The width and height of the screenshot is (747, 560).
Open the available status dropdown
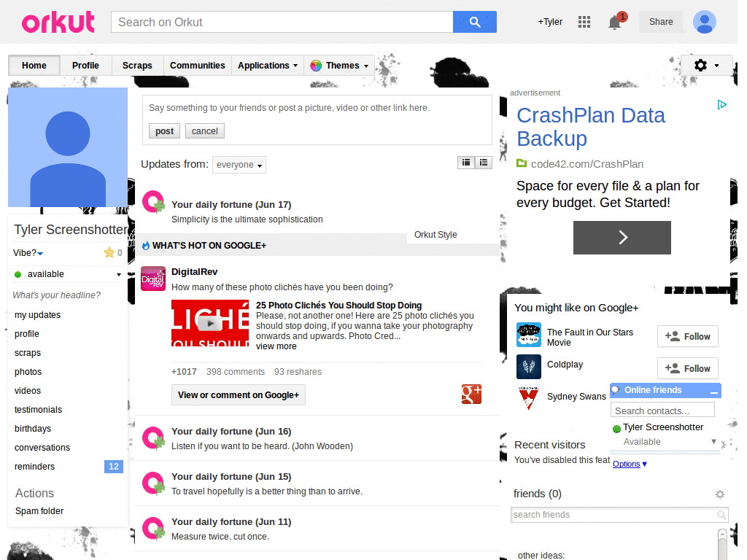click(x=119, y=275)
